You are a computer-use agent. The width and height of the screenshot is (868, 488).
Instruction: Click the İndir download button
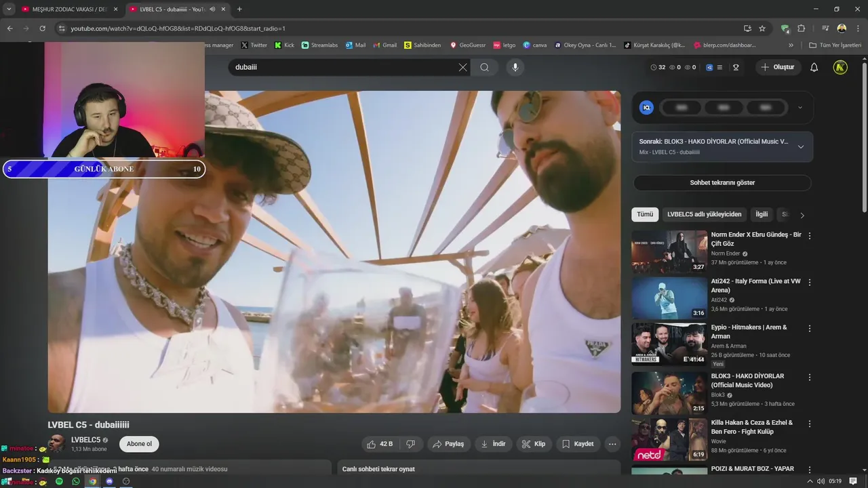tap(493, 444)
